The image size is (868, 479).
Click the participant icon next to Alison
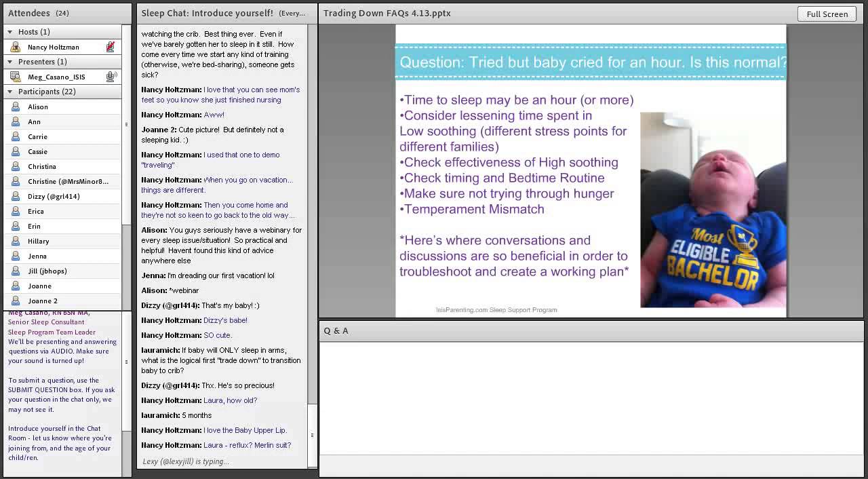[15, 107]
